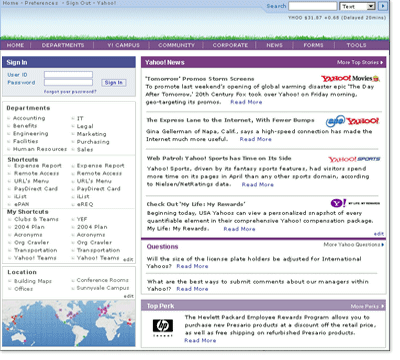
Task: Open Sunnyvale Campus location link
Action: (103, 288)
